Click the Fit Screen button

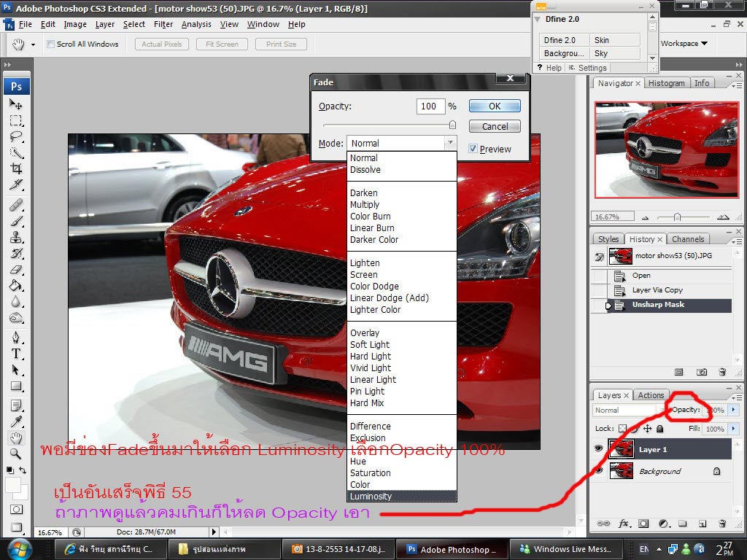click(222, 44)
